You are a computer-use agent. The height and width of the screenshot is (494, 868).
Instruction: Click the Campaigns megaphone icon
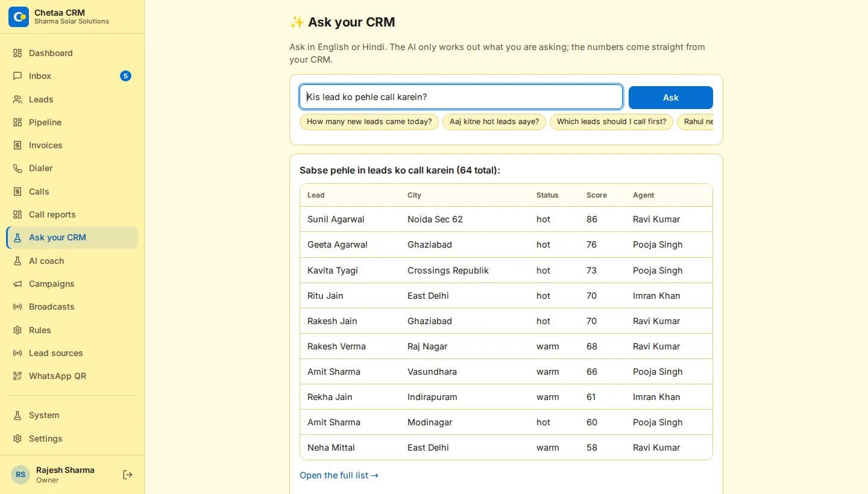(17, 284)
